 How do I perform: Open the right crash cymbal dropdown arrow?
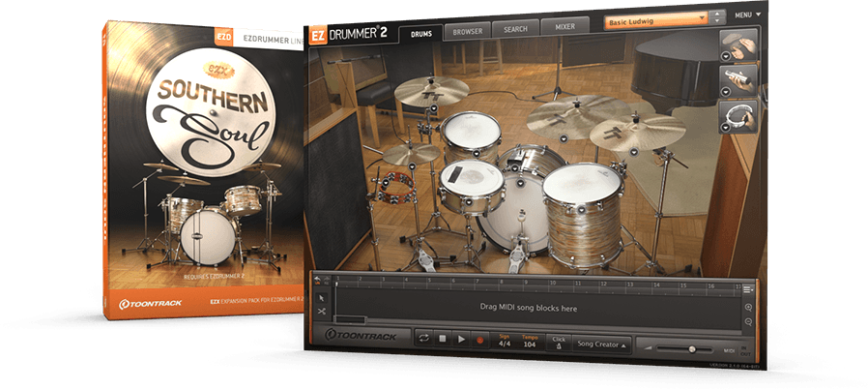click(x=634, y=151)
